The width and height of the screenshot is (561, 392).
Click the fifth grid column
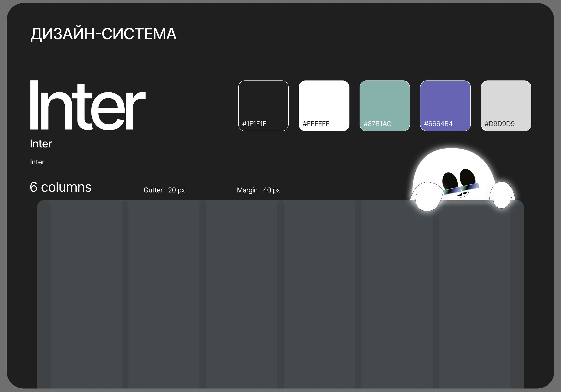point(397,293)
